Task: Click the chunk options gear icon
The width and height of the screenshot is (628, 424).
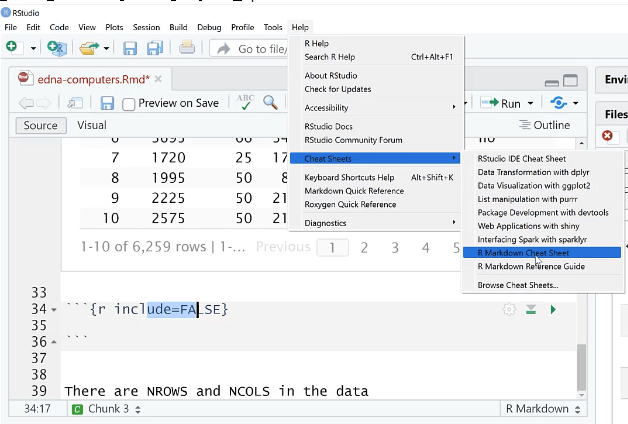Action: 509,309
